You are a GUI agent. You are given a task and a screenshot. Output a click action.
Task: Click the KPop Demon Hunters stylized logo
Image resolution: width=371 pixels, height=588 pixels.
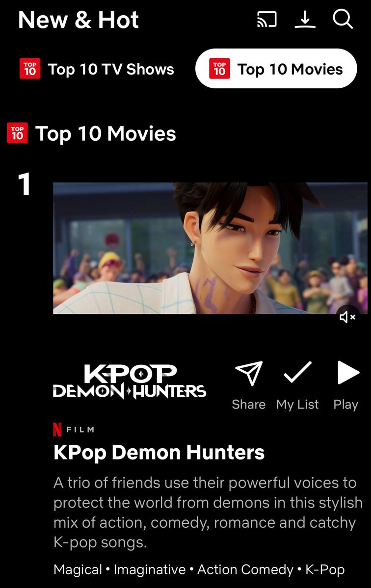130,382
